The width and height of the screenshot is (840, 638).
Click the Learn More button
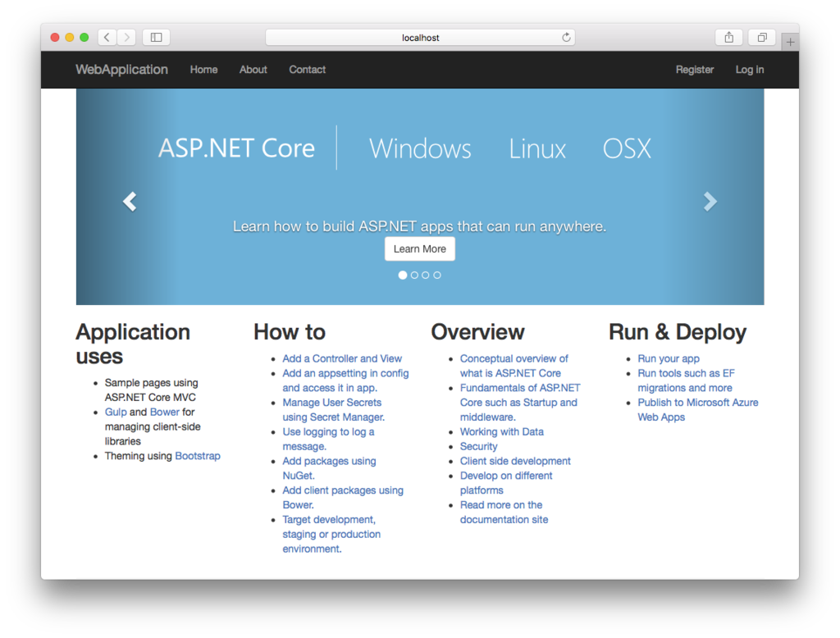(x=420, y=248)
